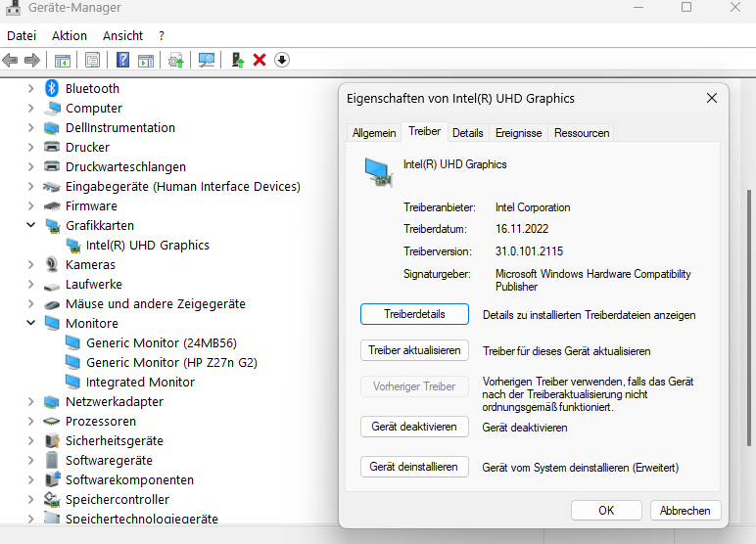Close the Eigenschaften dialog with X
Image resolution: width=756 pixels, height=544 pixels.
point(712,98)
